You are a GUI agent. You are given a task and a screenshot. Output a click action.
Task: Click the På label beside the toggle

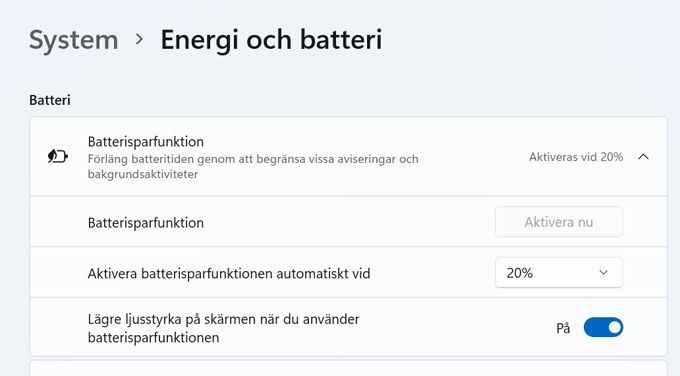563,328
